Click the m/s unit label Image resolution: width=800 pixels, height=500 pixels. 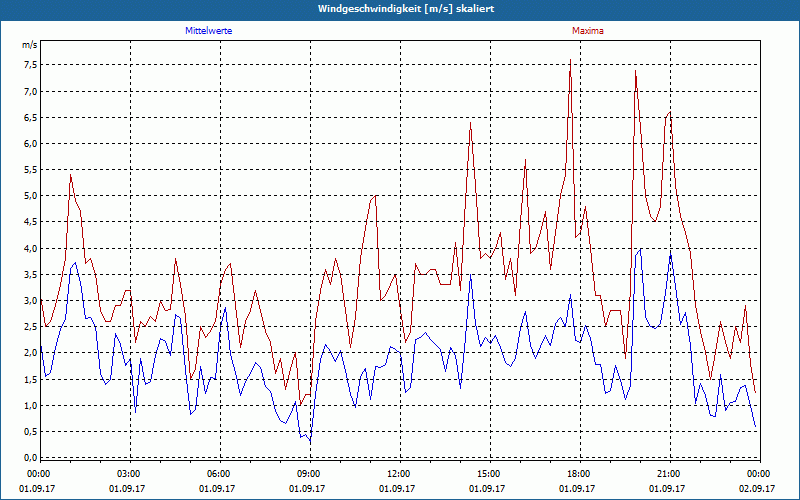pos(30,45)
